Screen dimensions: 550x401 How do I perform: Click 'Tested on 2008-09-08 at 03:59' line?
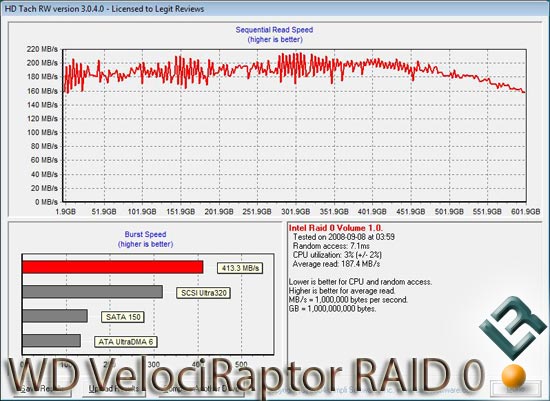pos(344,237)
